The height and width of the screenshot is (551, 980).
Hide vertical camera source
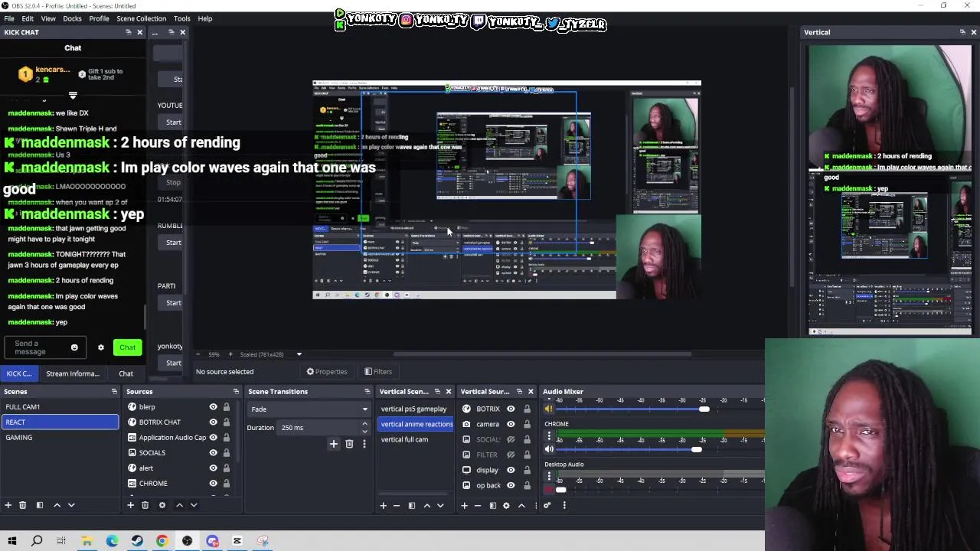coord(511,424)
